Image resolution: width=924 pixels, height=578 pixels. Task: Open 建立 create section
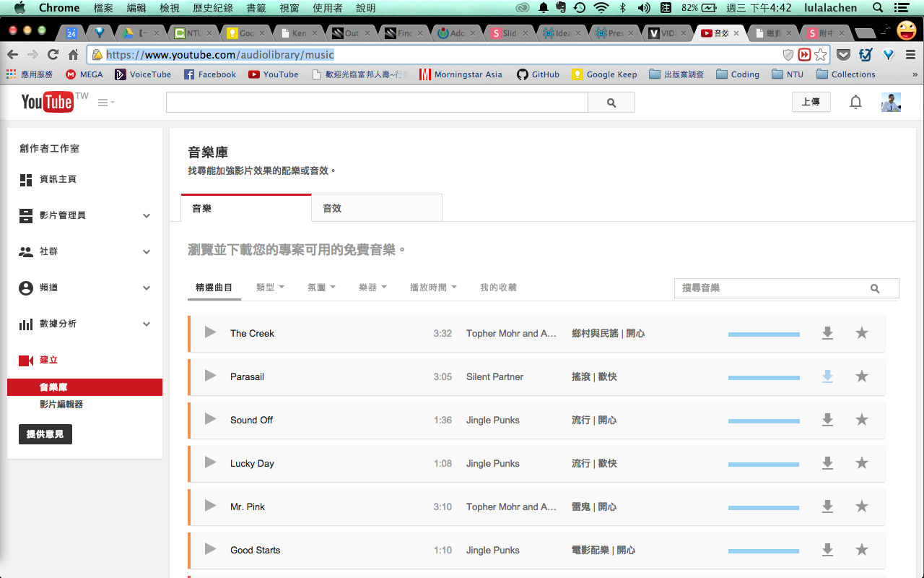point(48,360)
